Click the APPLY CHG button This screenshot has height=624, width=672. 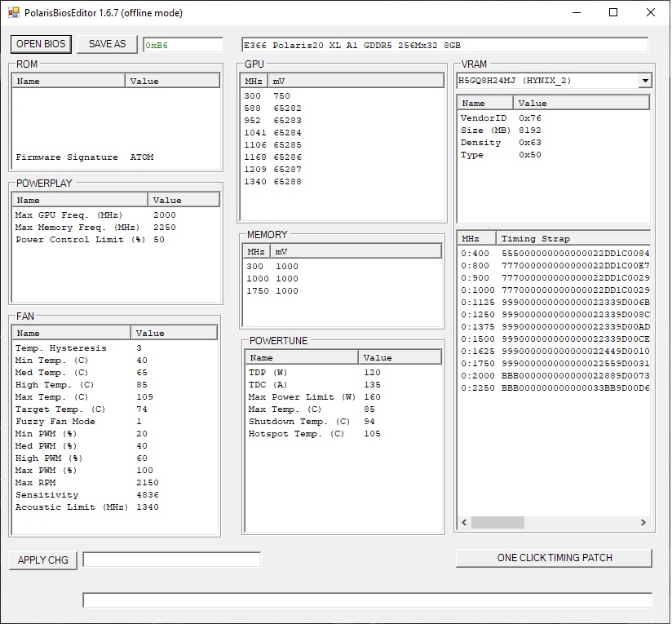click(43, 560)
